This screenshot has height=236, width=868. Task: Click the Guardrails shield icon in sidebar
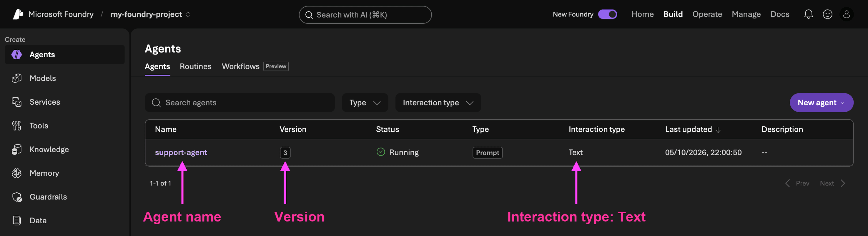17,197
